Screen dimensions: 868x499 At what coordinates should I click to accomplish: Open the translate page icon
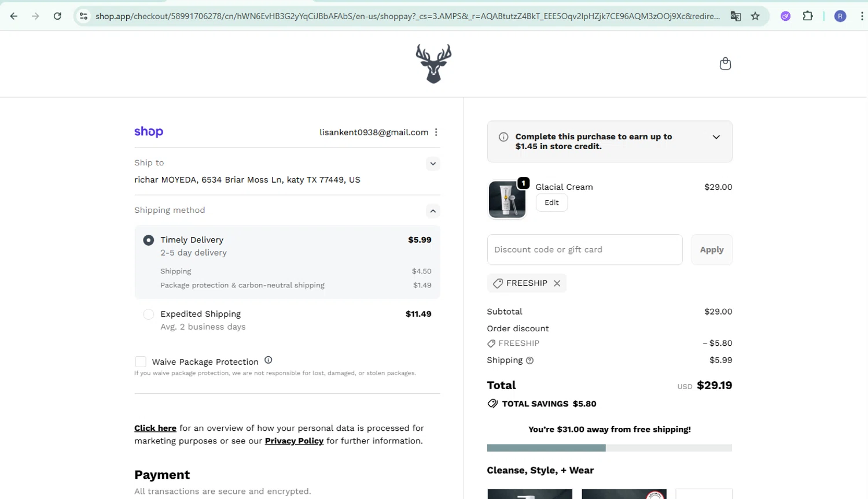[735, 16]
